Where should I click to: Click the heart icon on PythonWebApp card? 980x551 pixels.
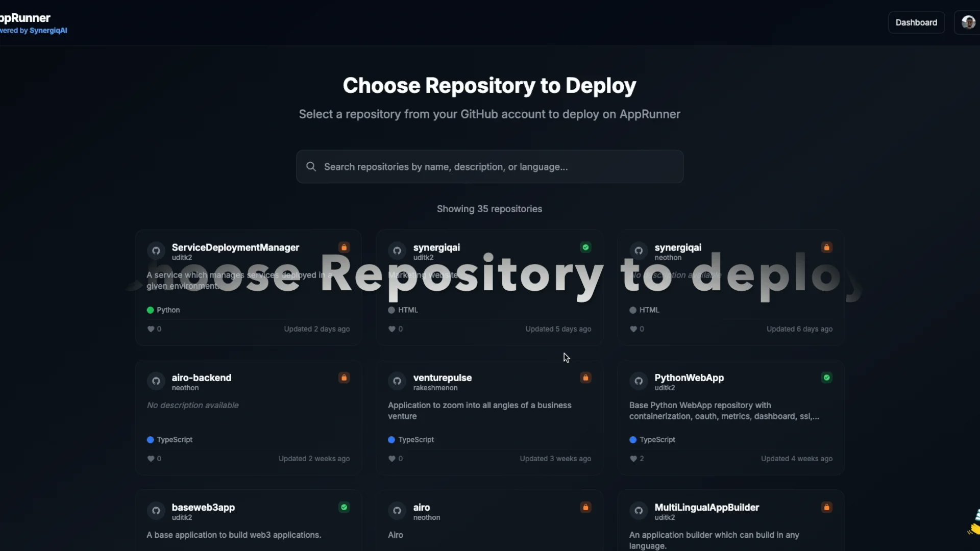tap(633, 459)
